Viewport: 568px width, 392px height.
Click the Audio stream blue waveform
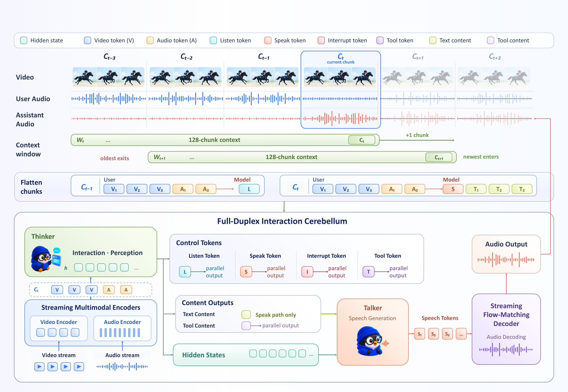(122, 367)
